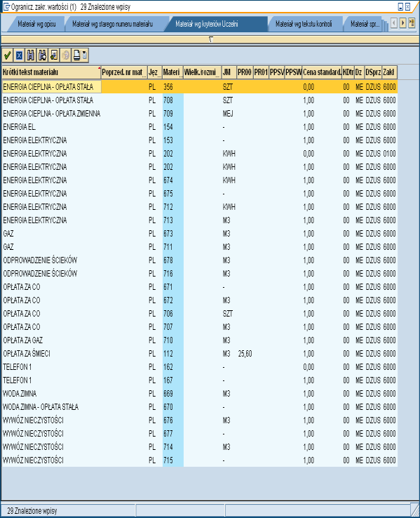Screen dimensions: 420x518
Task: Select material number 167
Action: click(168, 380)
